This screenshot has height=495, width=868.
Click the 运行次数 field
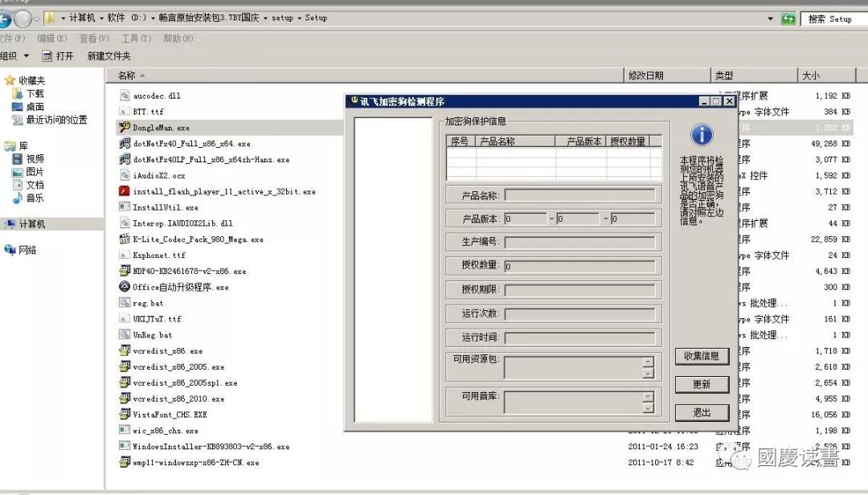click(579, 314)
